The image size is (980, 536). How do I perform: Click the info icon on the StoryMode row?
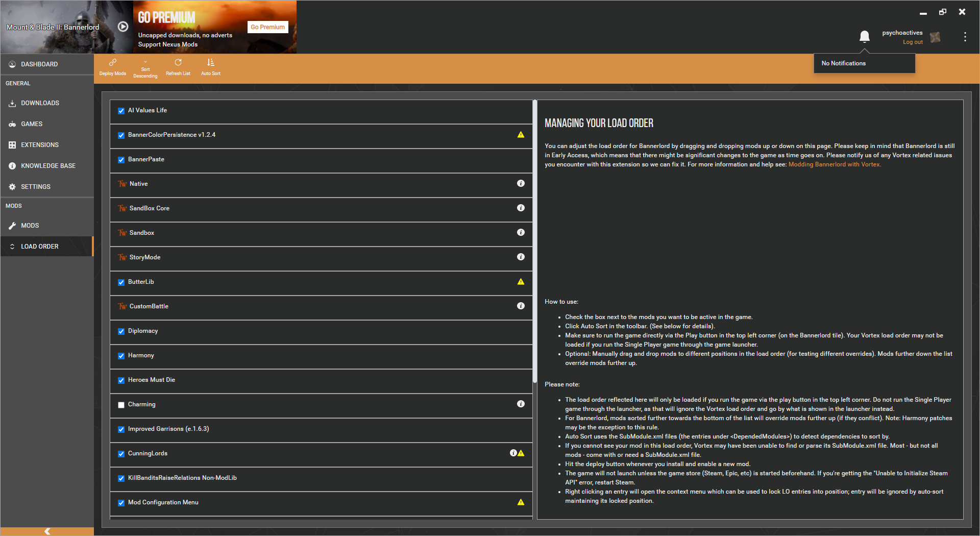click(521, 257)
